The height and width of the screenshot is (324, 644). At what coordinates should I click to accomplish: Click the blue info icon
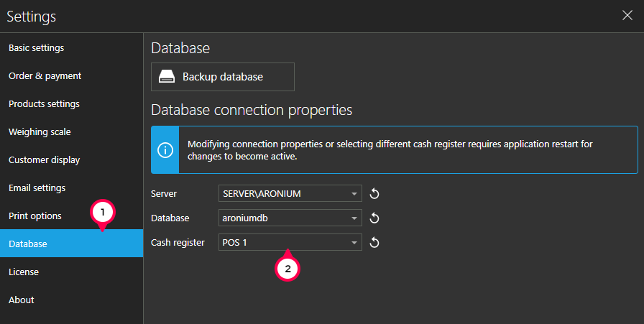(166, 150)
